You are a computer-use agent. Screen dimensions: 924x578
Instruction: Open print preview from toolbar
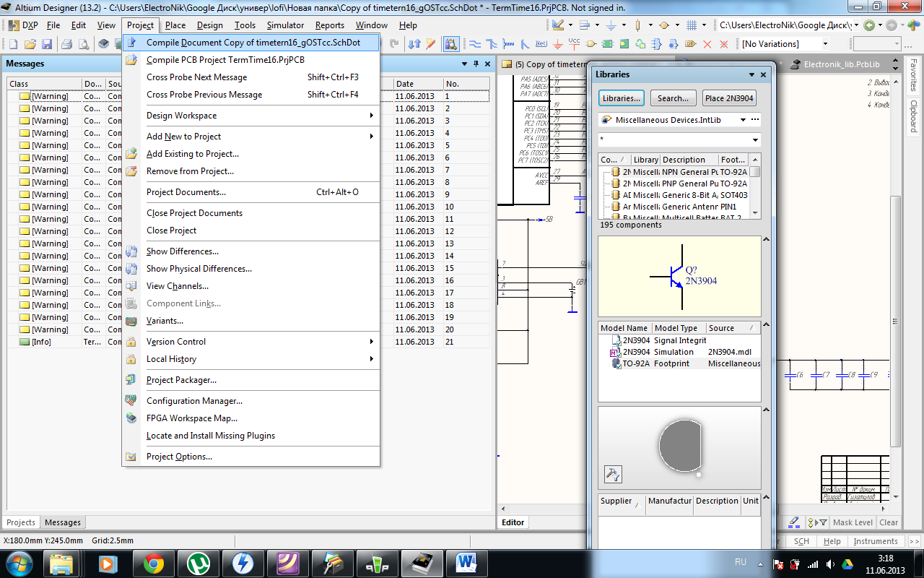84,44
